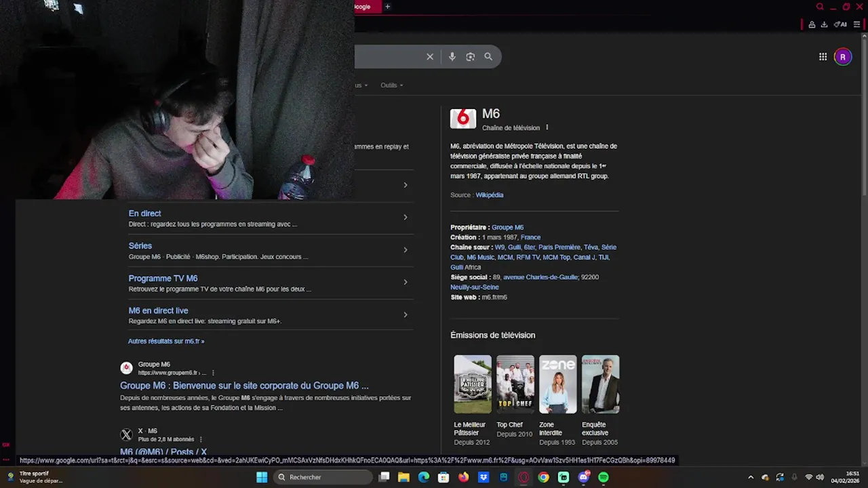Open the W9 sister channel link

pyautogui.click(x=500, y=247)
